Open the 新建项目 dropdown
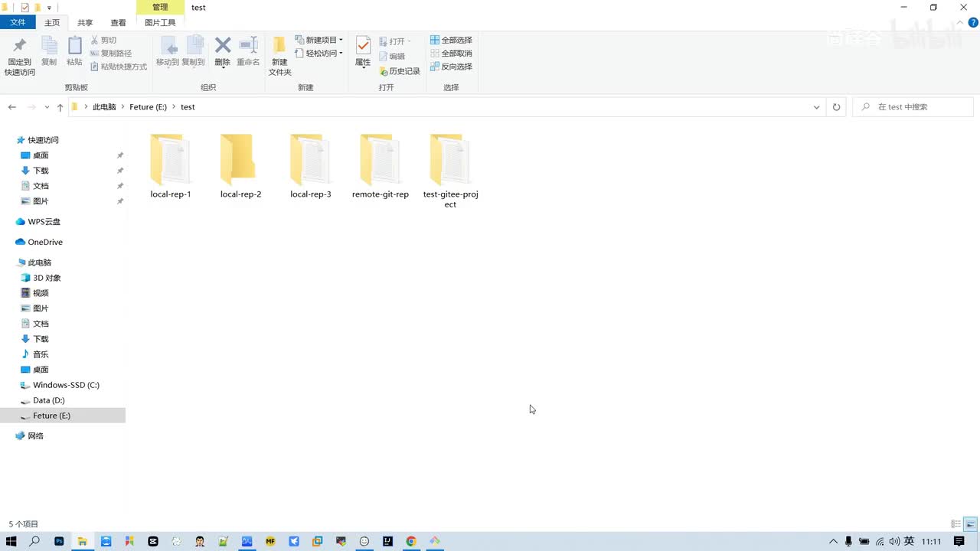 click(319, 40)
